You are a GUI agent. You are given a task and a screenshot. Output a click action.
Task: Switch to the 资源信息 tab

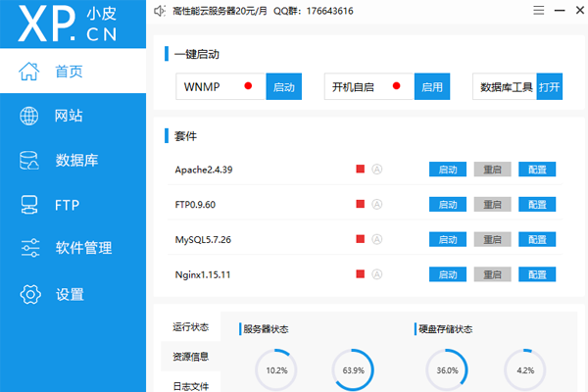pos(190,357)
